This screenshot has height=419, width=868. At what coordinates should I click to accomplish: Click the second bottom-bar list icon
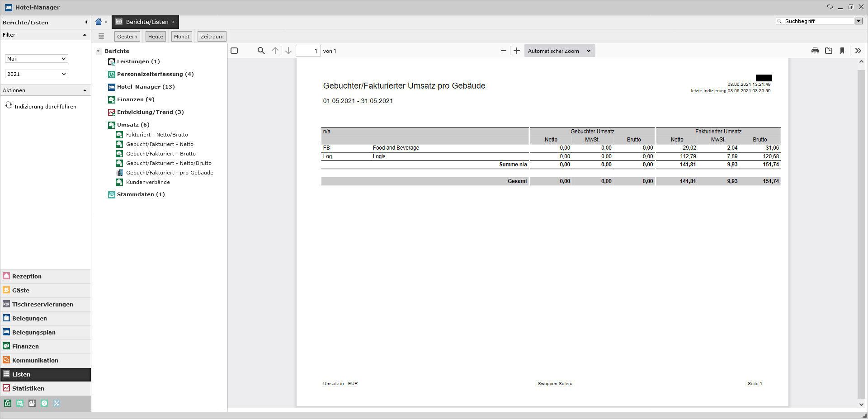(20, 403)
